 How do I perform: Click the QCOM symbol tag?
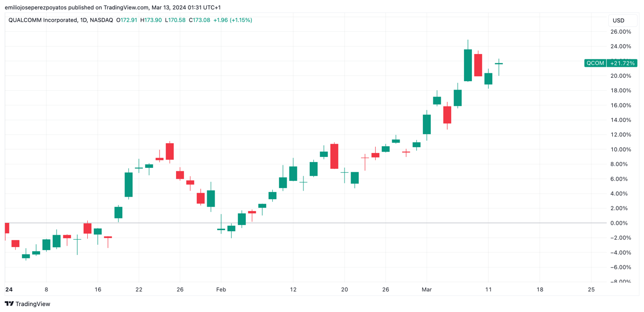coord(595,63)
